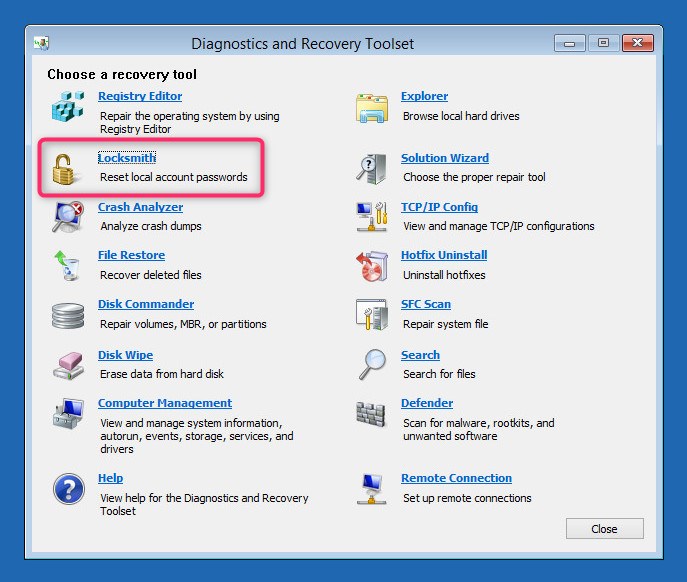
Task: Close window with the red X button
Action: point(637,43)
